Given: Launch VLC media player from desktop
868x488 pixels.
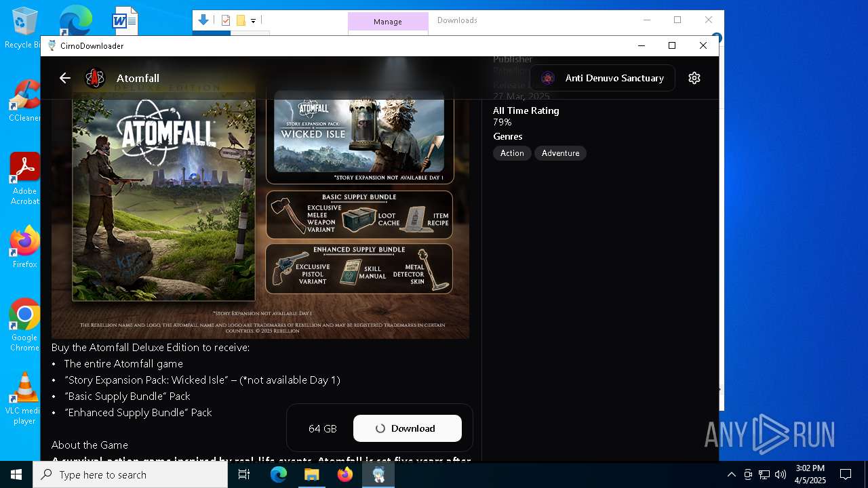Looking at the screenshot, I should click(24, 399).
